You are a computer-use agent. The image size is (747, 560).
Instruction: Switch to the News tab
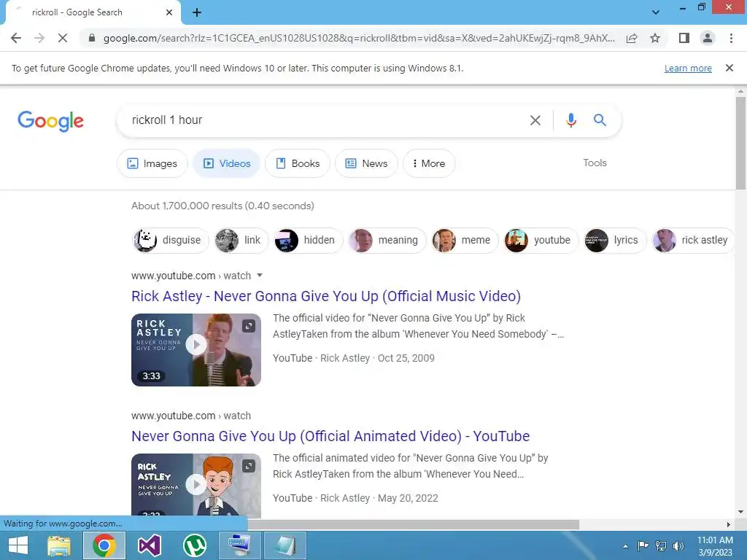[x=366, y=163]
